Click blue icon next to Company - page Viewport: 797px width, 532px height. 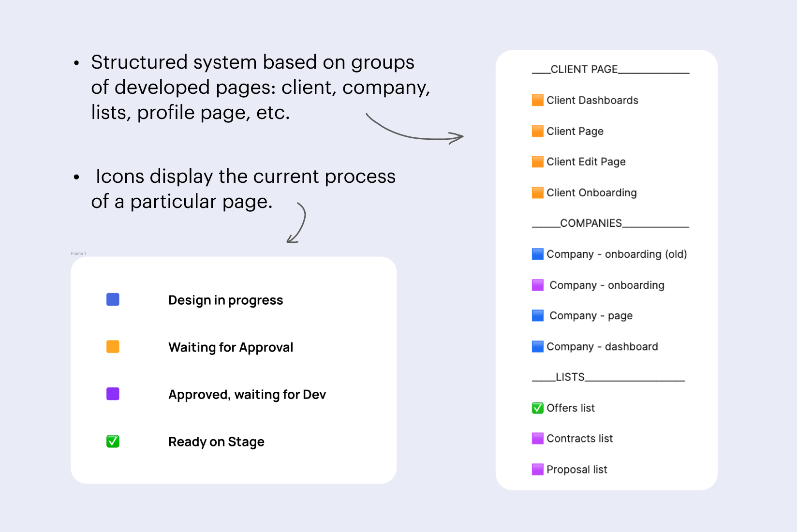[537, 315]
